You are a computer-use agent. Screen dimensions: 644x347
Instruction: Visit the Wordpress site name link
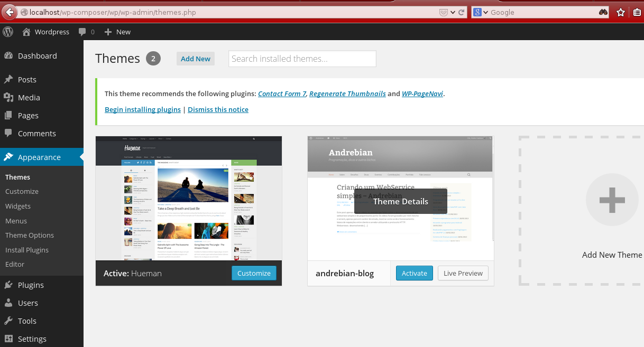coord(52,32)
